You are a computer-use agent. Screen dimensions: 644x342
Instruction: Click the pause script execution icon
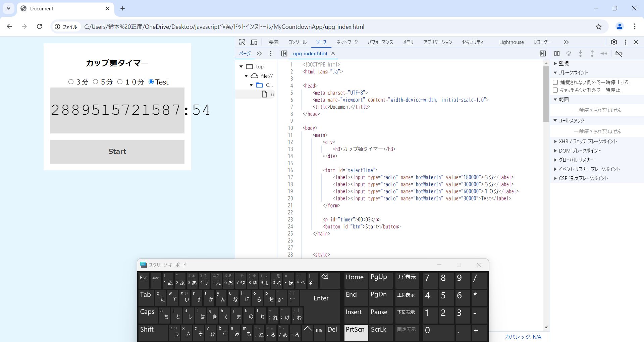click(557, 54)
